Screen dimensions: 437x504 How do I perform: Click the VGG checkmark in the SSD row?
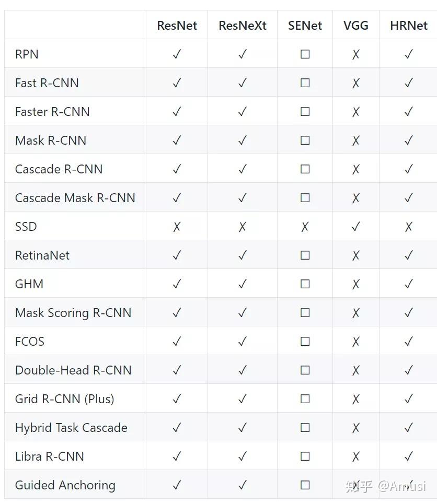pos(356,227)
